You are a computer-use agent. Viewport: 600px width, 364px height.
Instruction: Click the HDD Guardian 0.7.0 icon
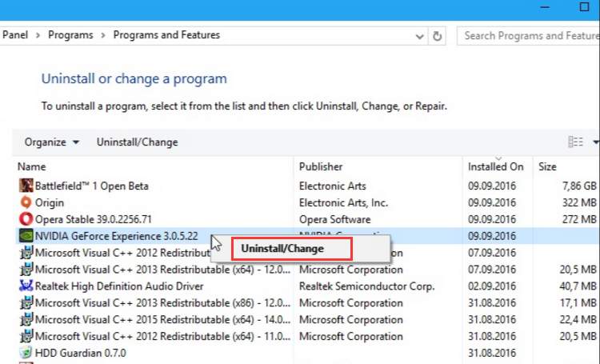(x=26, y=353)
